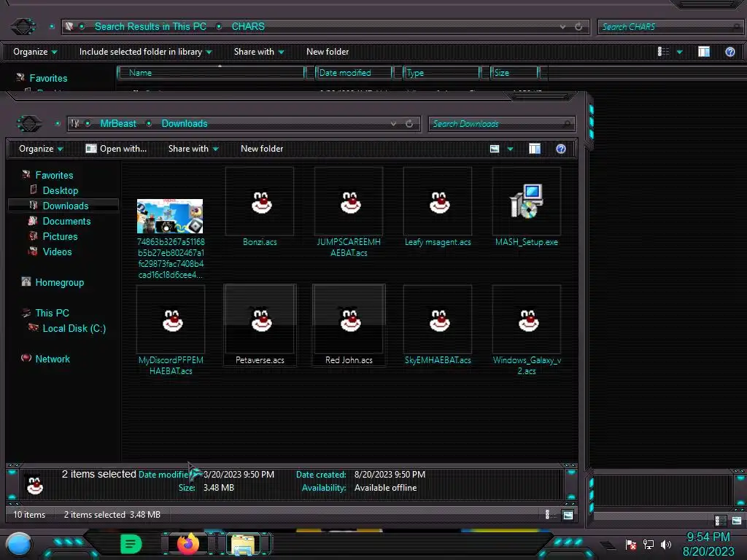747x560 pixels.
Task: Select Downloads in navigation pane
Action: 65,206
